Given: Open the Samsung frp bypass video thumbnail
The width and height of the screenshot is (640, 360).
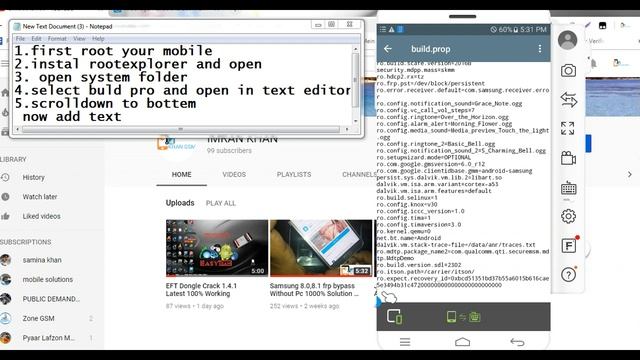Looking at the screenshot, I should [x=321, y=248].
